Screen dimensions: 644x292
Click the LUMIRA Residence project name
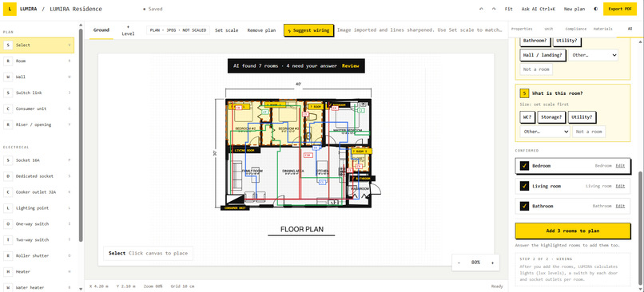click(x=76, y=9)
